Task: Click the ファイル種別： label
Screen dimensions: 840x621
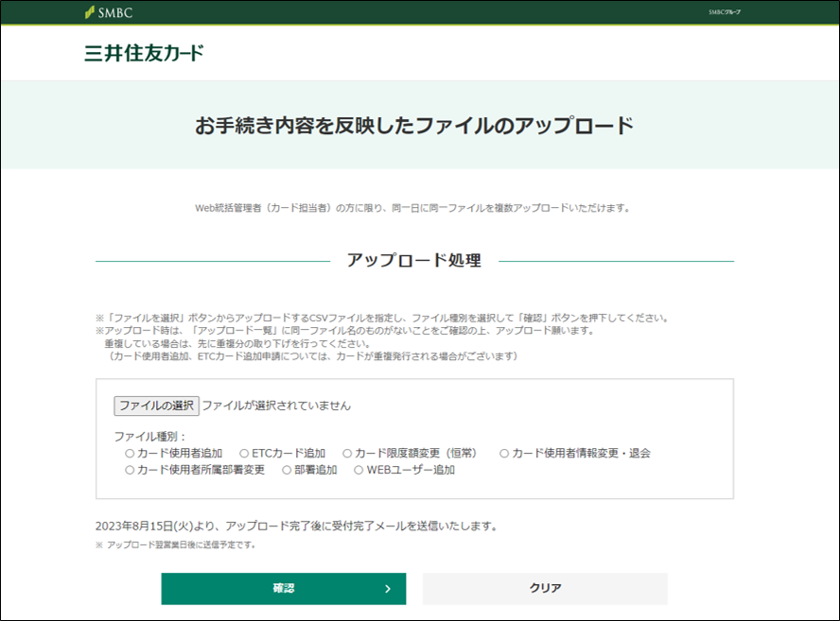Action: tap(150, 437)
